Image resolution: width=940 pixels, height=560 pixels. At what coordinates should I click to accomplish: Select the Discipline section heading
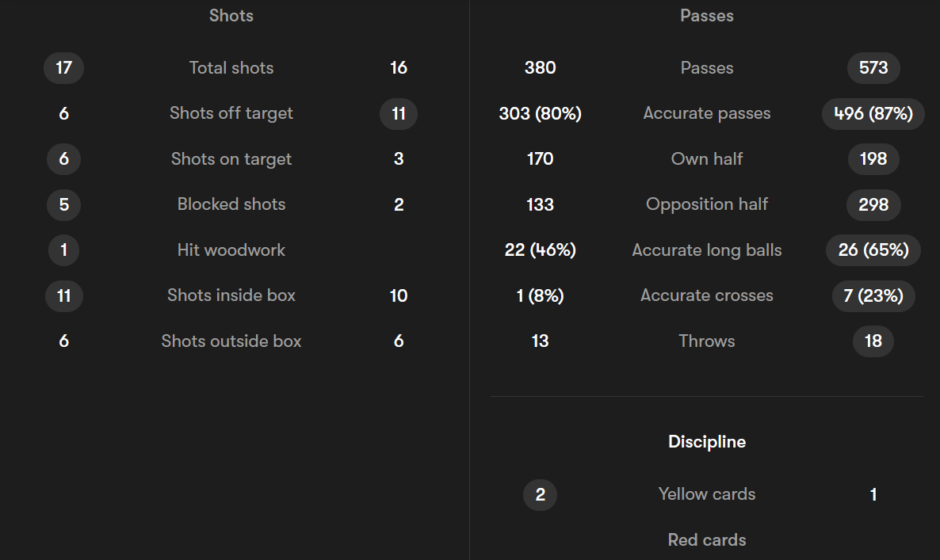[707, 442]
